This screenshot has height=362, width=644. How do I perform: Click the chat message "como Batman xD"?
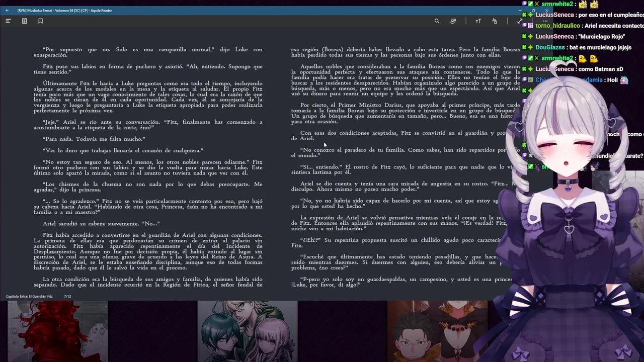pyautogui.click(x=601, y=69)
